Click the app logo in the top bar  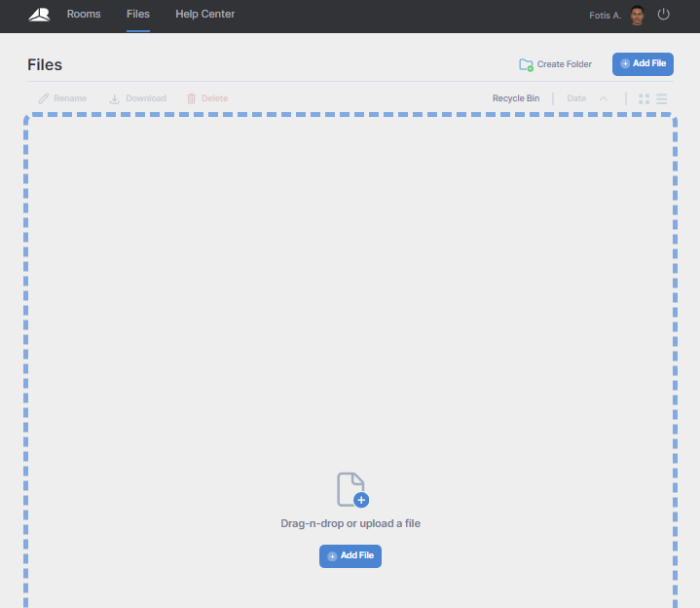click(39, 15)
